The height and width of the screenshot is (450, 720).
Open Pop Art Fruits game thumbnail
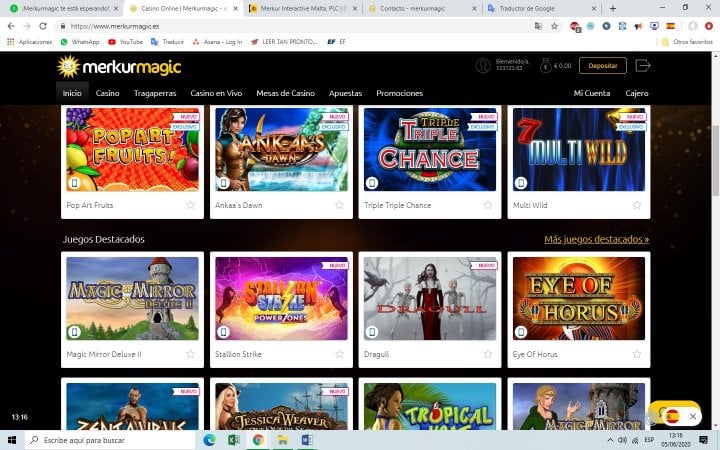(x=132, y=149)
